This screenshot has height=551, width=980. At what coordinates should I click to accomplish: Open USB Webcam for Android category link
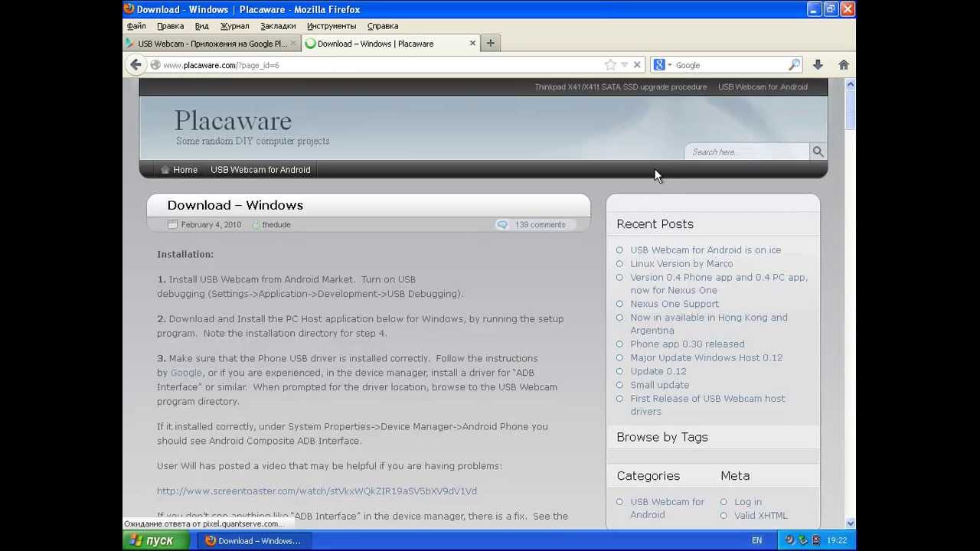click(x=668, y=508)
